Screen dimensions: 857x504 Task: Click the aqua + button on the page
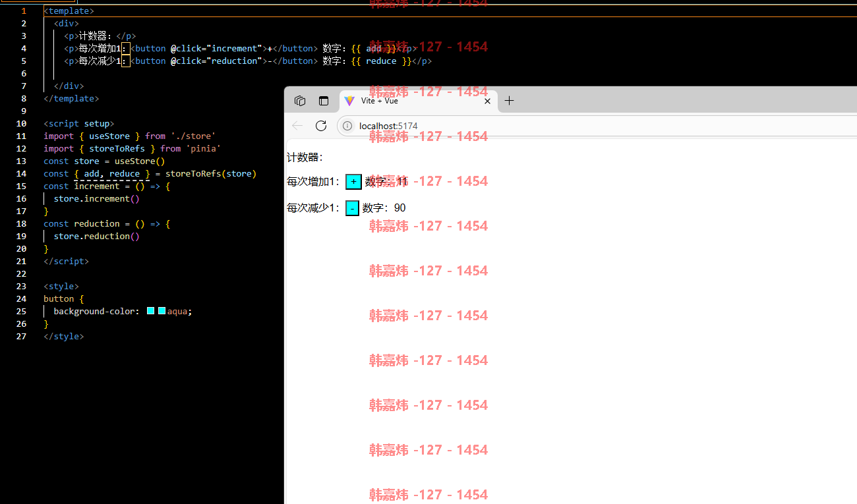click(354, 181)
